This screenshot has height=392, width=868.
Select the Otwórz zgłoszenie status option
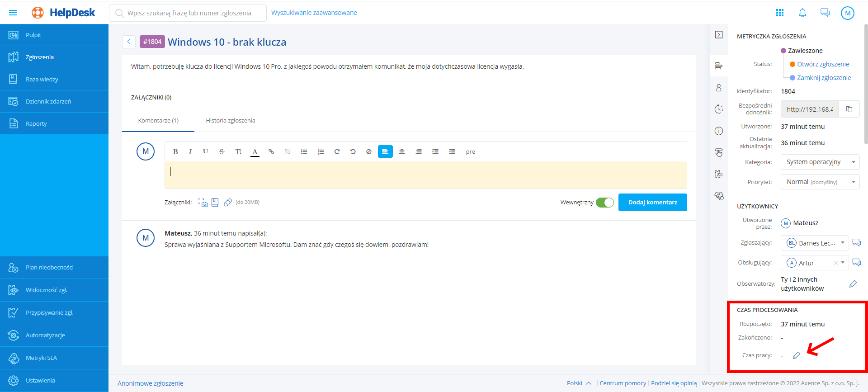[x=823, y=64]
